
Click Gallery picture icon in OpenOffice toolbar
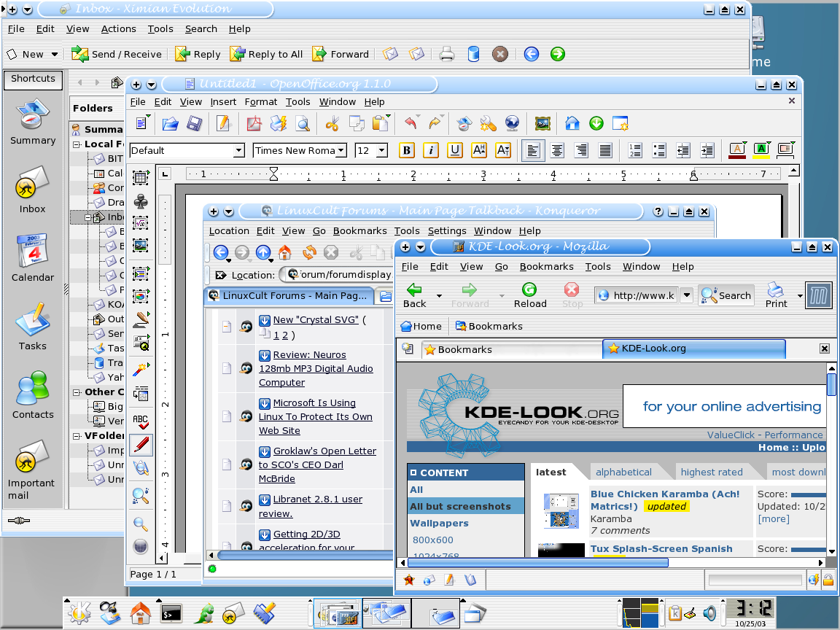[542, 124]
